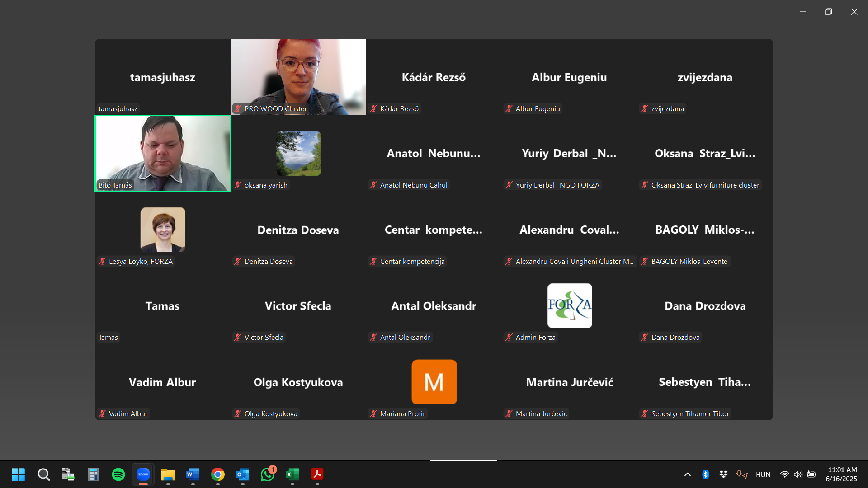Open WhatsApp with unread notification badge

coord(267,474)
